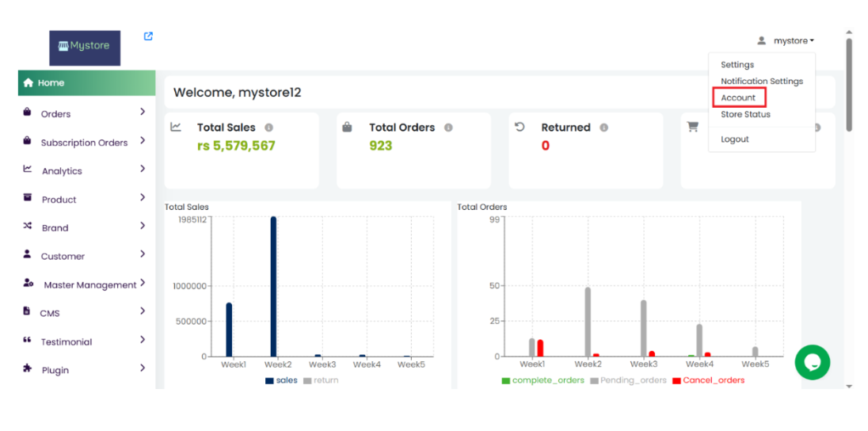The width and height of the screenshot is (868, 431).
Task: Expand the Analytics menu arrow
Action: click(143, 170)
